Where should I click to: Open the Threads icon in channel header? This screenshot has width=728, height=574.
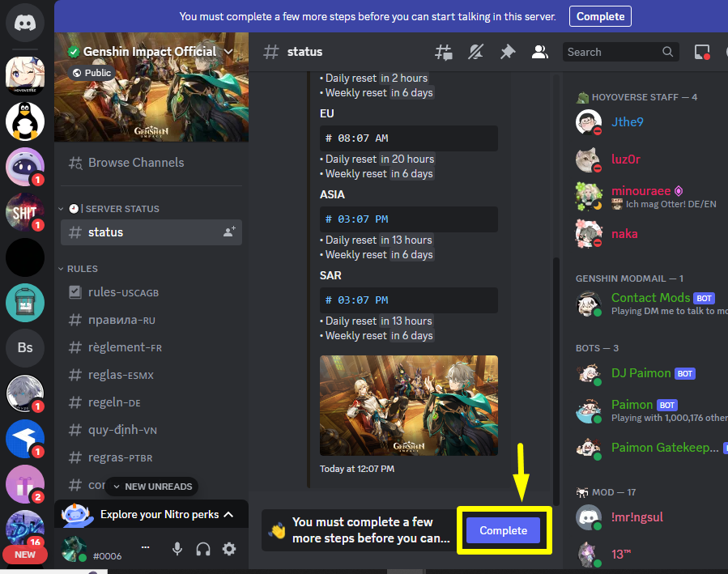click(444, 52)
